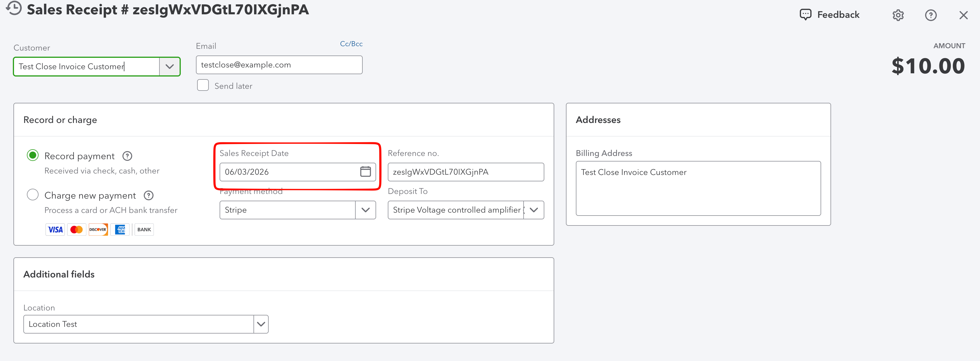Click into the Reference no. field

point(466,172)
